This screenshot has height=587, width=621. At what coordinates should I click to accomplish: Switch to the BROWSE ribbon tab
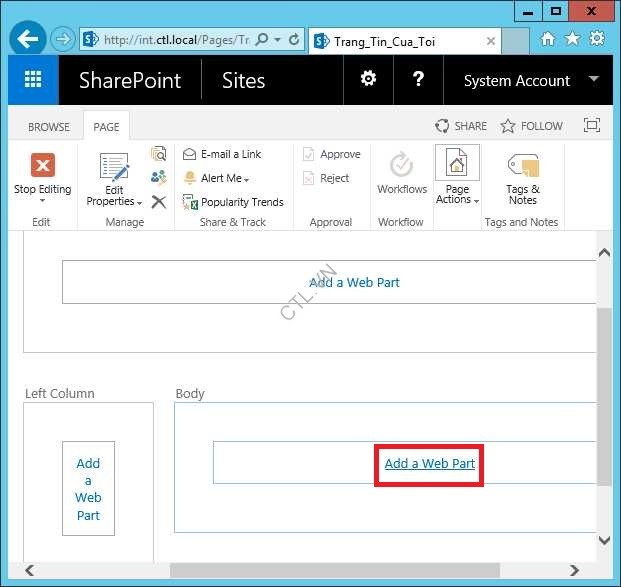tap(49, 127)
